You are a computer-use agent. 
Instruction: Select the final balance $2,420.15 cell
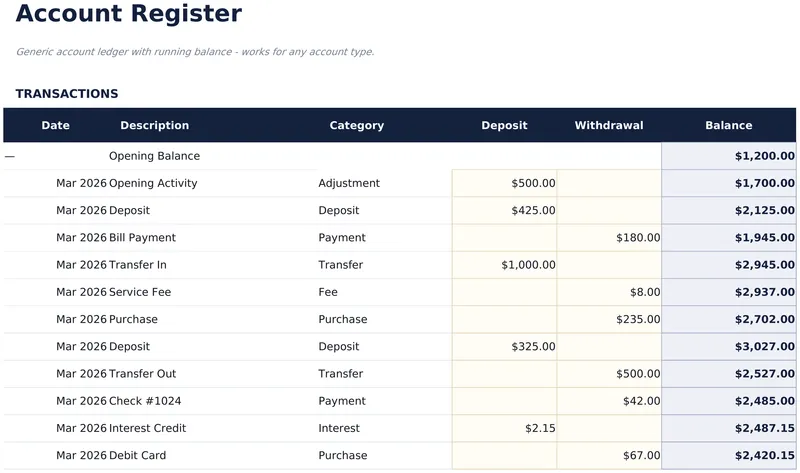(x=729, y=455)
